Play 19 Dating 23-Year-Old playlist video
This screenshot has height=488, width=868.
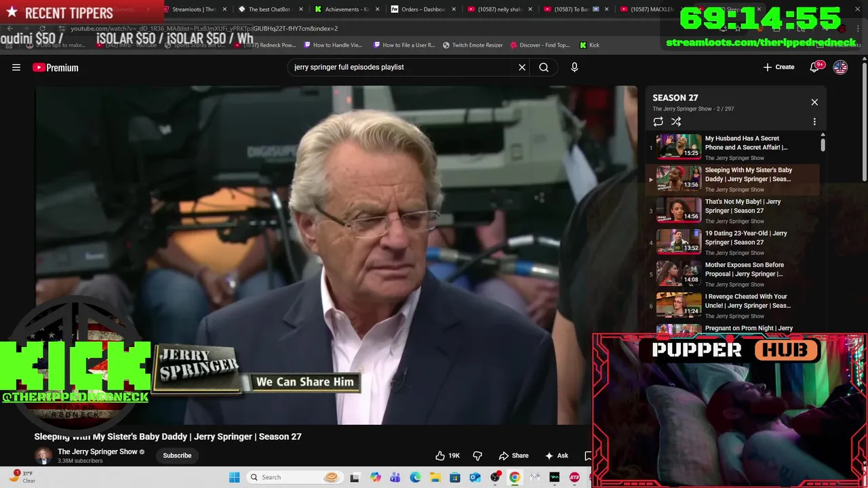click(732, 242)
